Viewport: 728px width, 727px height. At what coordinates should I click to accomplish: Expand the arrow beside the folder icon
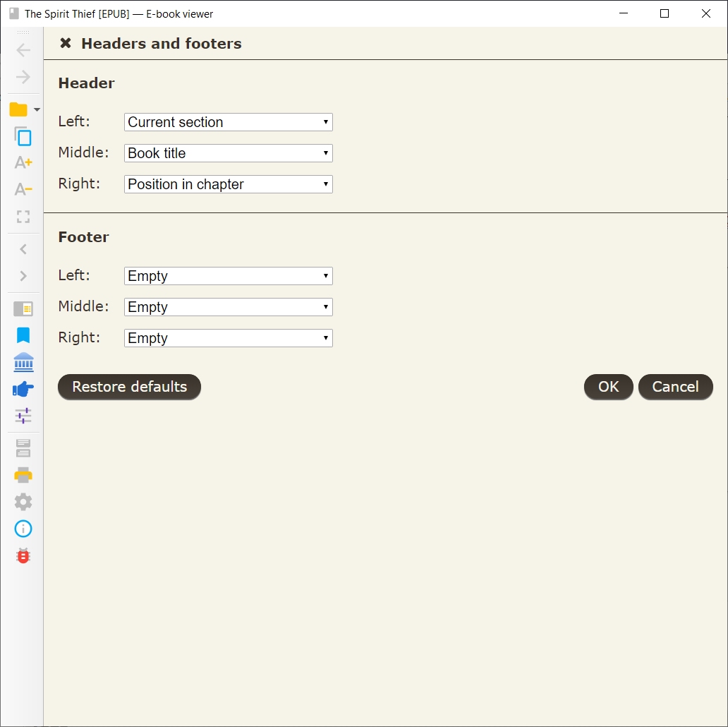pyautogui.click(x=37, y=109)
